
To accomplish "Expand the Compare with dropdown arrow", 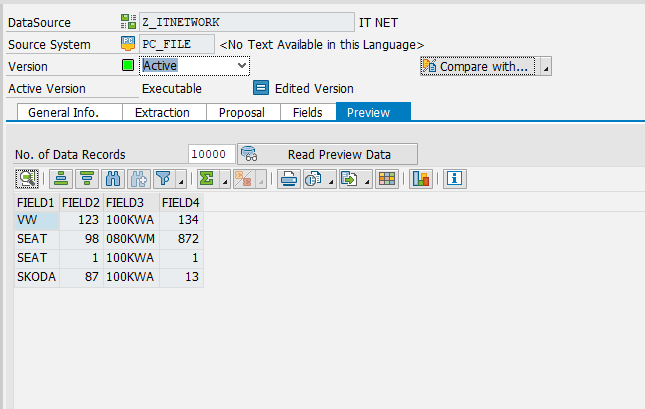I will point(546,66).
